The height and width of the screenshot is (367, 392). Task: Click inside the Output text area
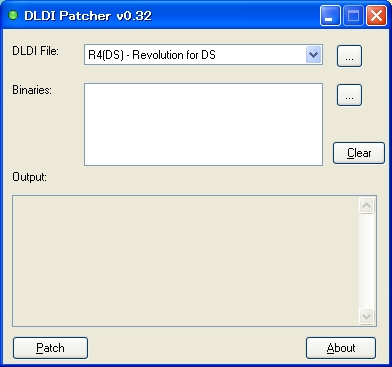pyautogui.click(x=185, y=261)
